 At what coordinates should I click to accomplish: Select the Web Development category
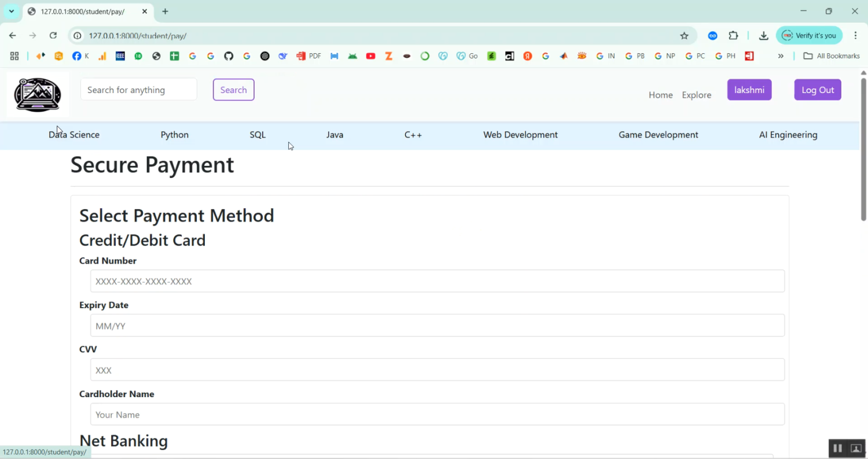(x=520, y=135)
